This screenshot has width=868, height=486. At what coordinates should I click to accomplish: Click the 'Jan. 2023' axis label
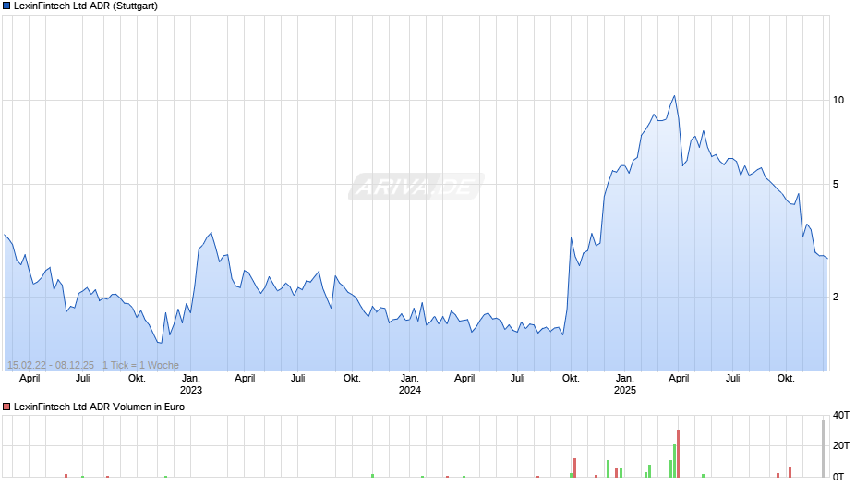(x=191, y=384)
